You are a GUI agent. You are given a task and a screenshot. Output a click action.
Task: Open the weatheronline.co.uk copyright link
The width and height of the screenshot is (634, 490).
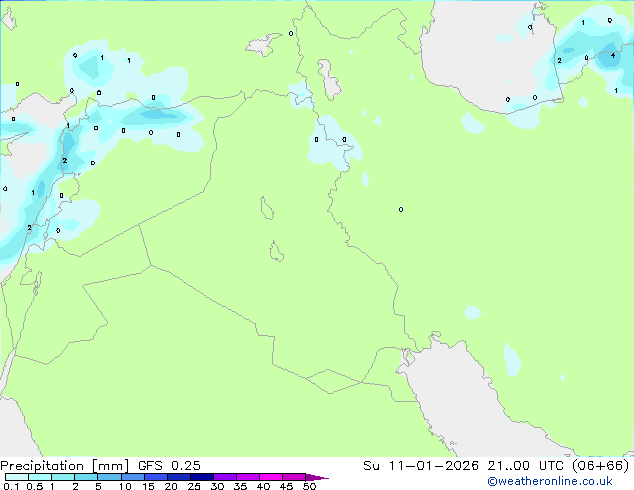(x=550, y=481)
